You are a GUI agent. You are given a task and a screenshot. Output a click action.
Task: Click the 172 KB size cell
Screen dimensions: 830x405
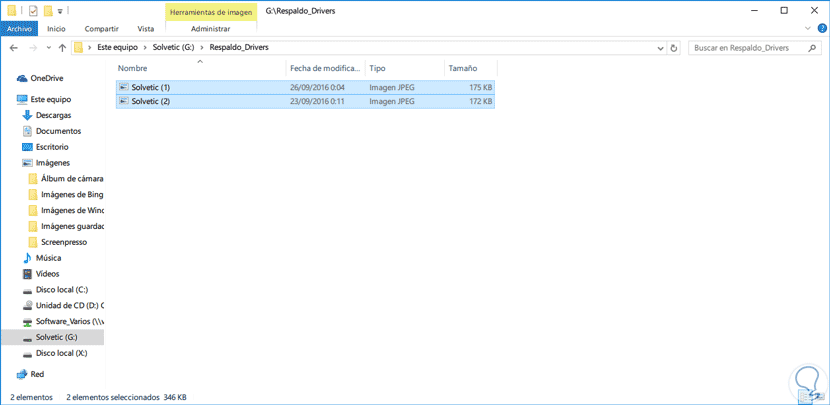click(481, 101)
